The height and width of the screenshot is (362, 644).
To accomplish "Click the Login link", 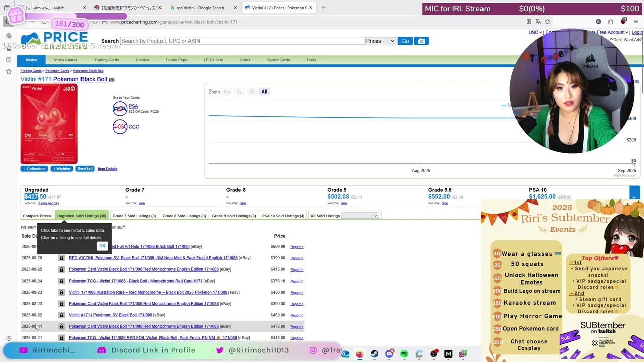I will coord(637,32).
